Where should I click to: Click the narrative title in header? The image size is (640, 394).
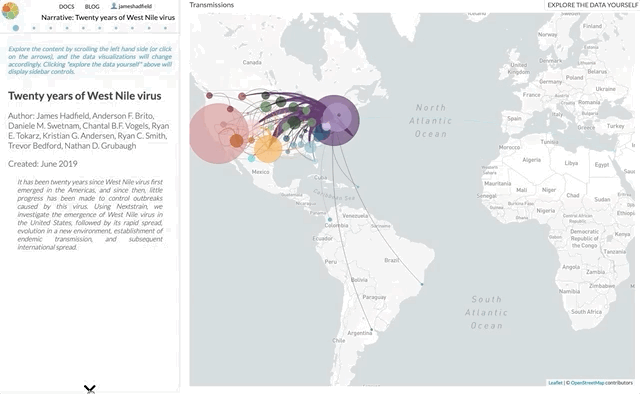coord(108,18)
